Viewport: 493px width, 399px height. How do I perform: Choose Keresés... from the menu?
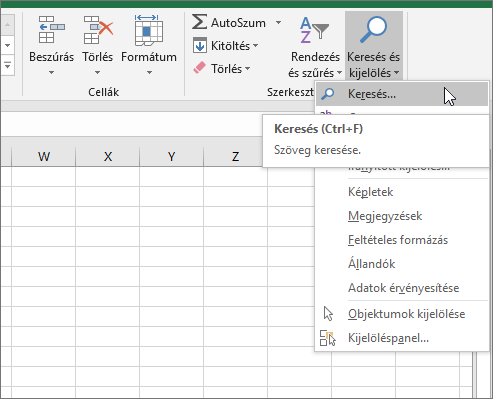(402, 94)
